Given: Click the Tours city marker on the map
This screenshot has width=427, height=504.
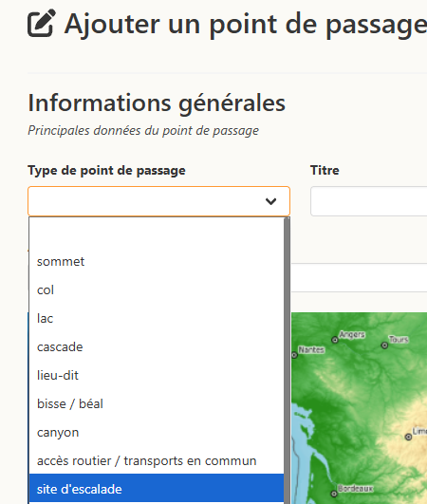Looking at the screenshot, I should (x=384, y=345).
